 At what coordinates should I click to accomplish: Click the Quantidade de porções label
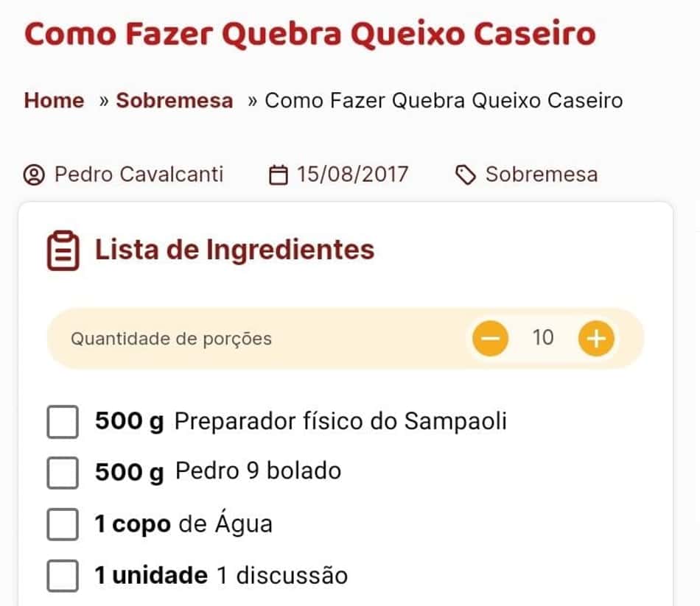tap(172, 339)
